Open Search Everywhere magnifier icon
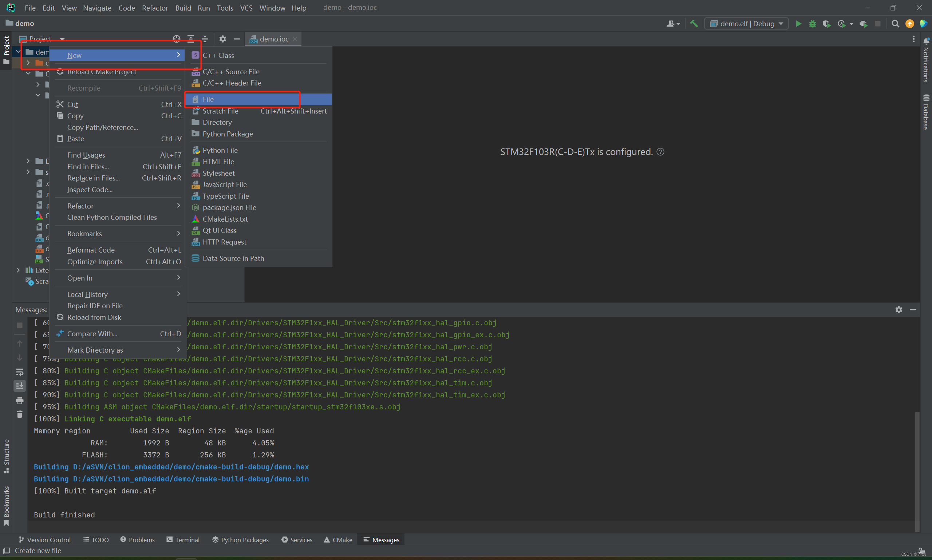This screenshot has width=932, height=560. click(895, 24)
